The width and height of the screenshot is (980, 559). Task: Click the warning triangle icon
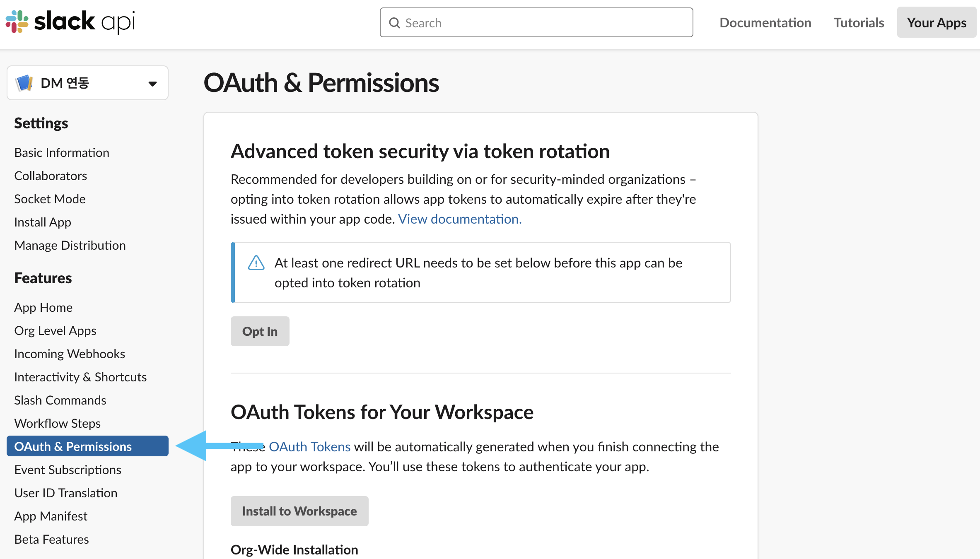point(256,263)
